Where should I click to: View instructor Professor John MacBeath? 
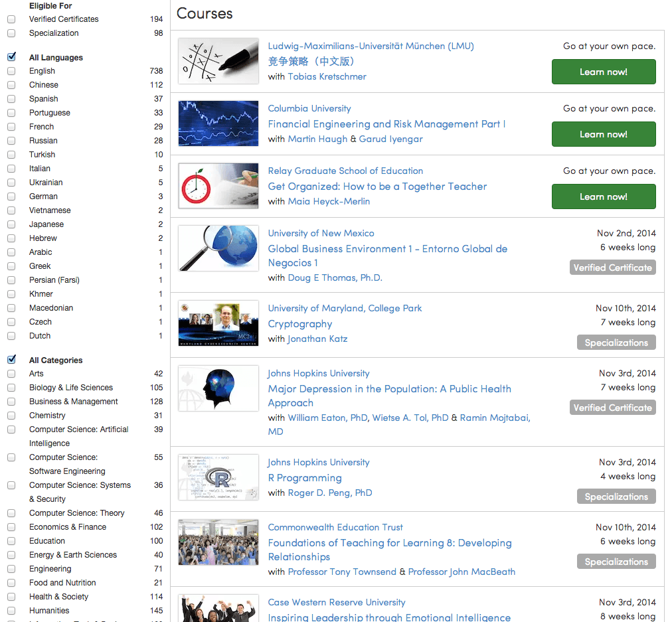[x=462, y=572]
